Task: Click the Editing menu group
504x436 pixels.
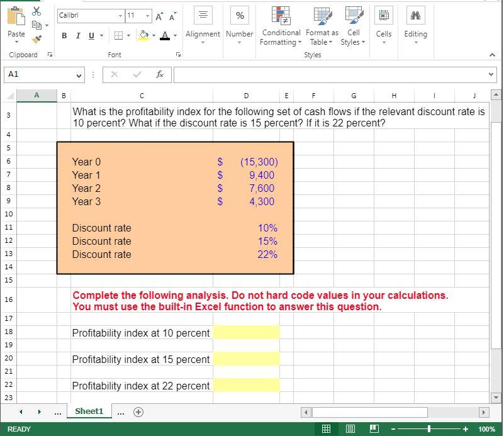Action: (x=415, y=25)
